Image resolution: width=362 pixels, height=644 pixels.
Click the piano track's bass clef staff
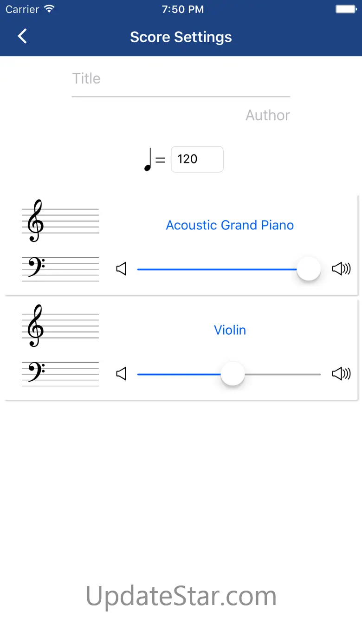click(x=60, y=269)
